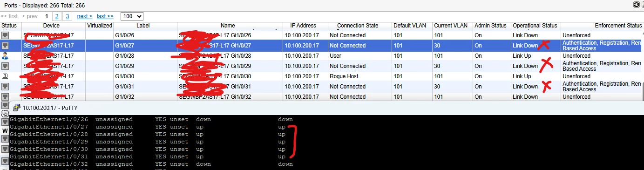The image size is (644, 170).
Task: Click the < prev pagination link
Action: (x=30, y=16)
